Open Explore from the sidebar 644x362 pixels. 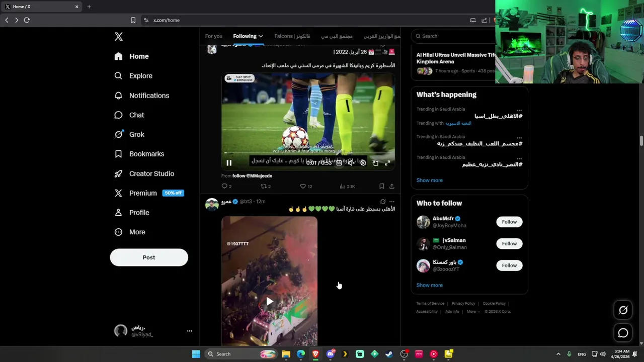[133, 76]
